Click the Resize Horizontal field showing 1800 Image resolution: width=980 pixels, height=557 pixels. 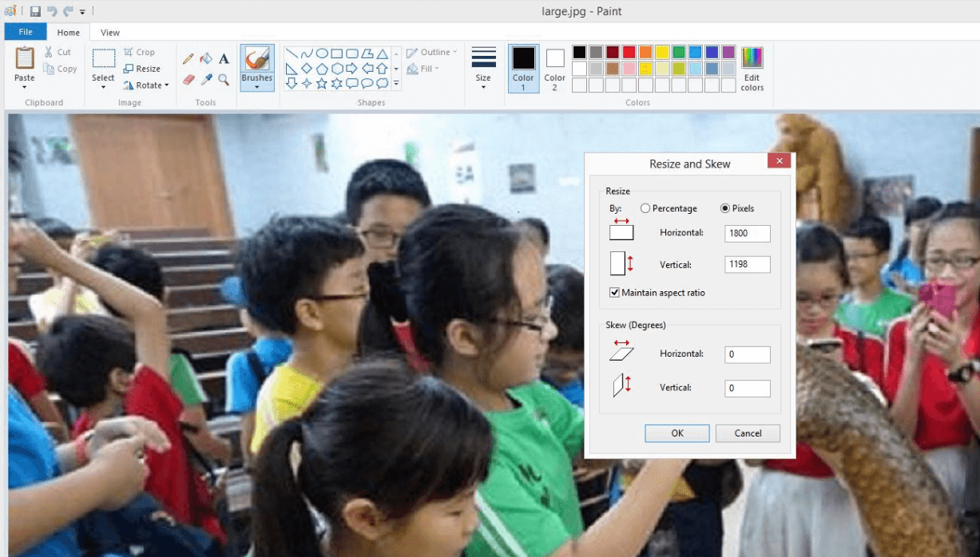[x=748, y=233]
